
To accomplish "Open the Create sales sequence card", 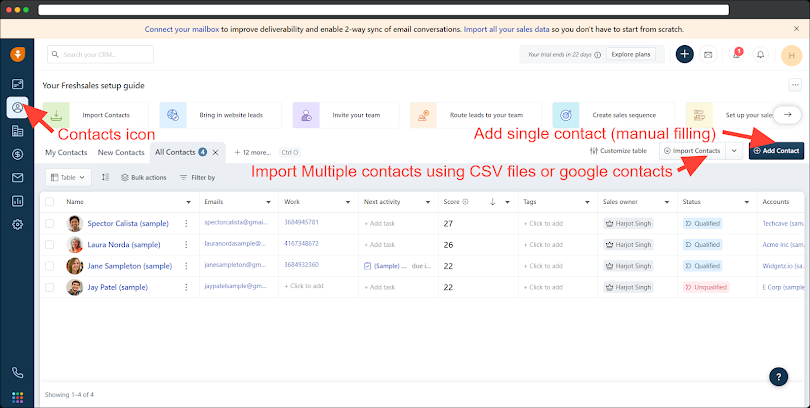I will tap(614, 115).
